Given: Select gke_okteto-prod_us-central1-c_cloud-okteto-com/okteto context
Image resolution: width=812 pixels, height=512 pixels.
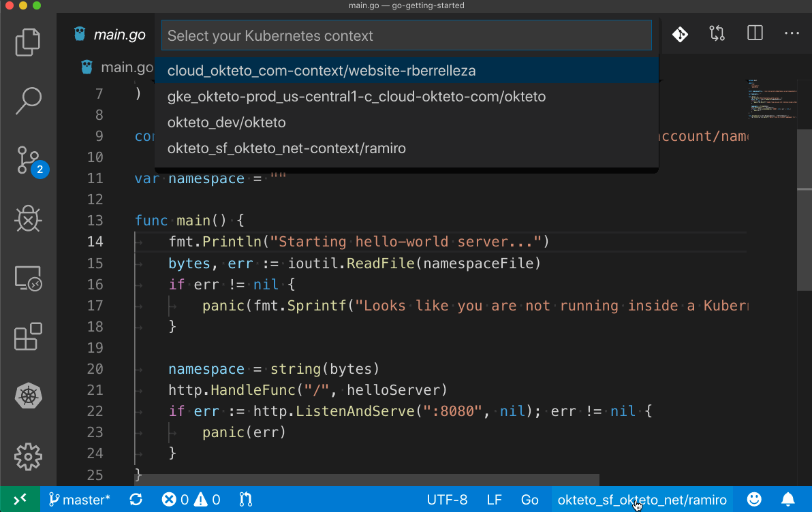Looking at the screenshot, I should [x=407, y=96].
